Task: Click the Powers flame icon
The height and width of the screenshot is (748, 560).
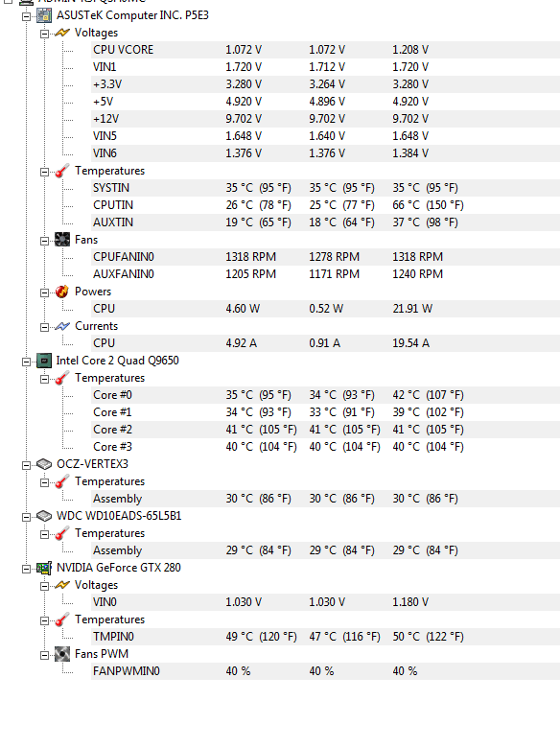Action: coord(62,292)
